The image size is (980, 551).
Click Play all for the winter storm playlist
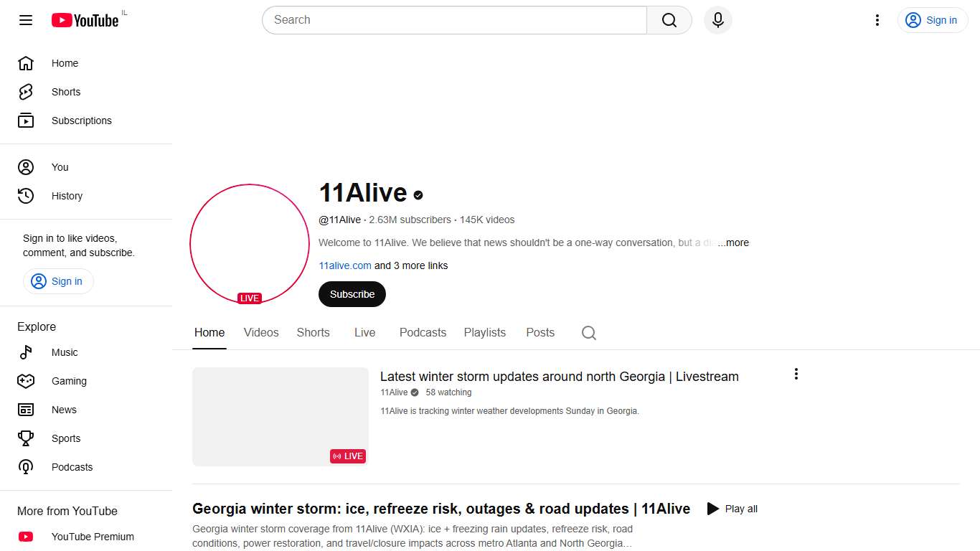pos(732,508)
